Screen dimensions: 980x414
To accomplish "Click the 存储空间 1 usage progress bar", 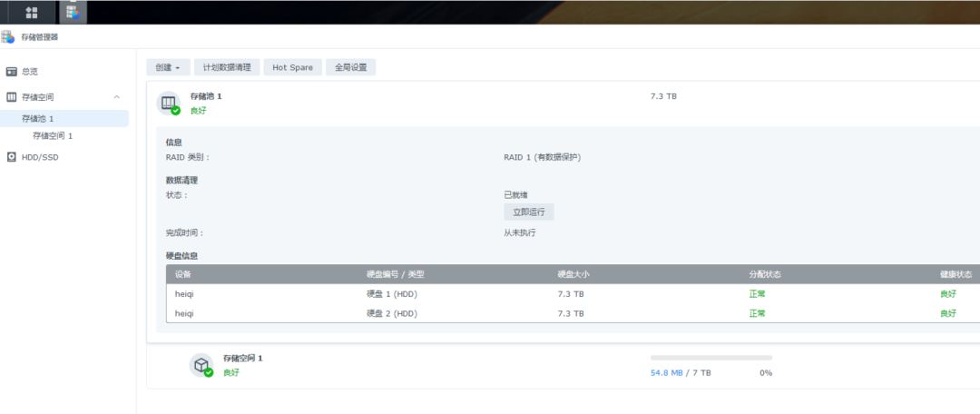I will click(710, 358).
